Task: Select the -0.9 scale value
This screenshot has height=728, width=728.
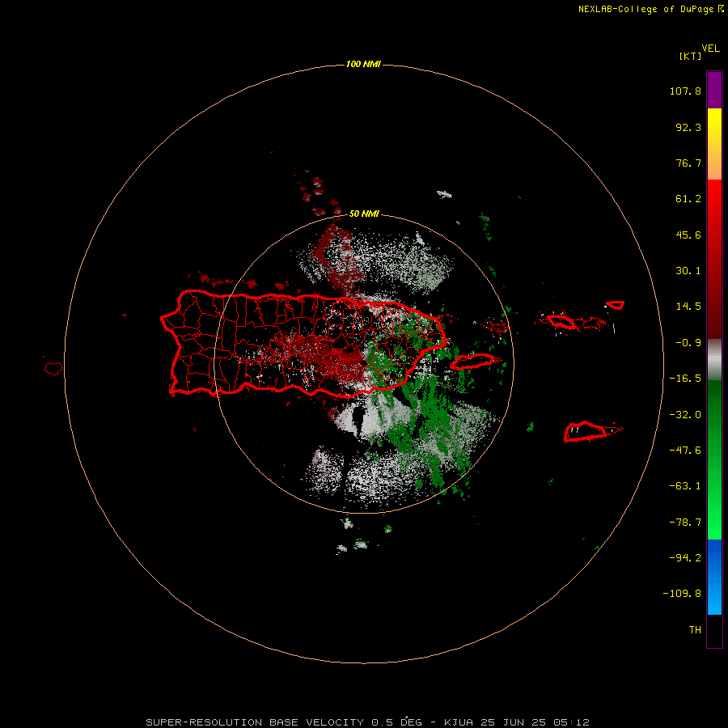Action: [688, 343]
